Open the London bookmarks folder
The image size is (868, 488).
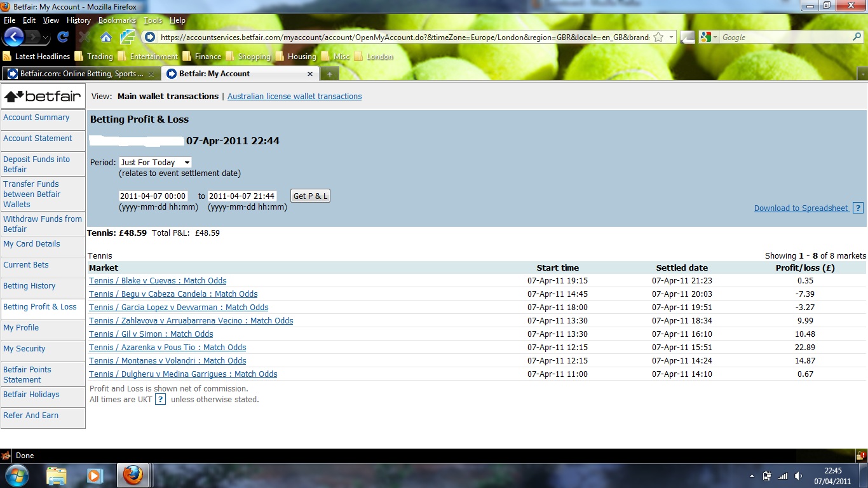tap(374, 57)
